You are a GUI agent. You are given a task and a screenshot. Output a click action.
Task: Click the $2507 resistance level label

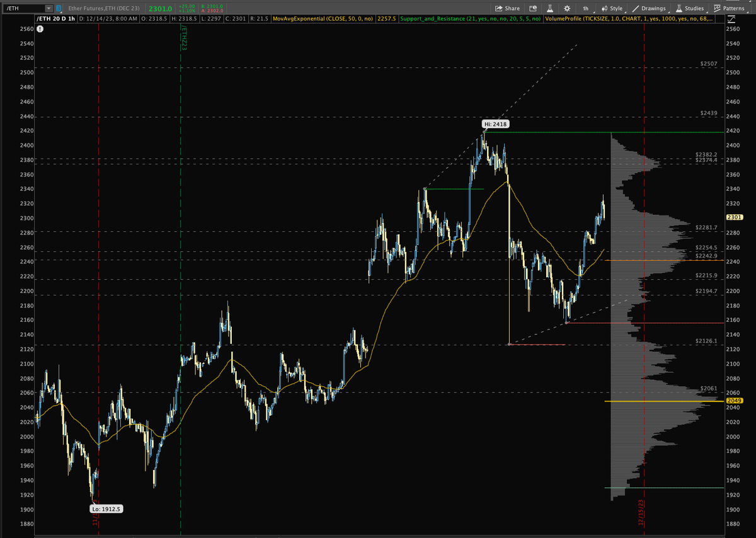709,64
